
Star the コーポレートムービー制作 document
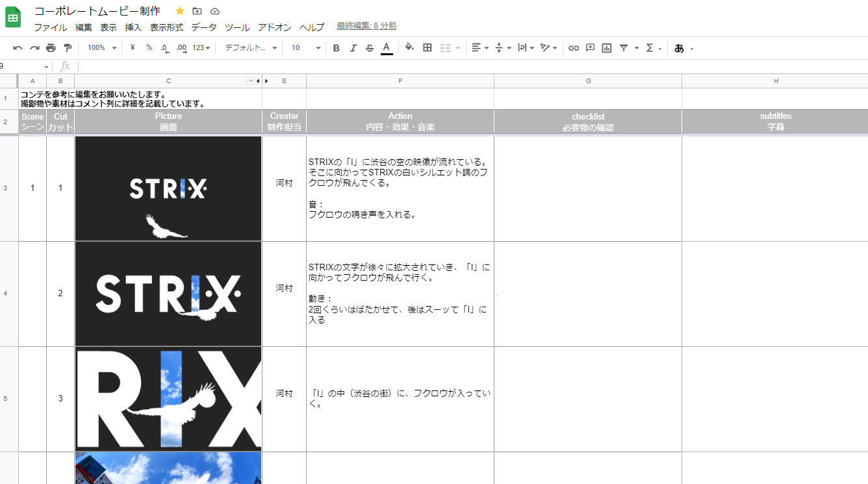pyautogui.click(x=180, y=11)
